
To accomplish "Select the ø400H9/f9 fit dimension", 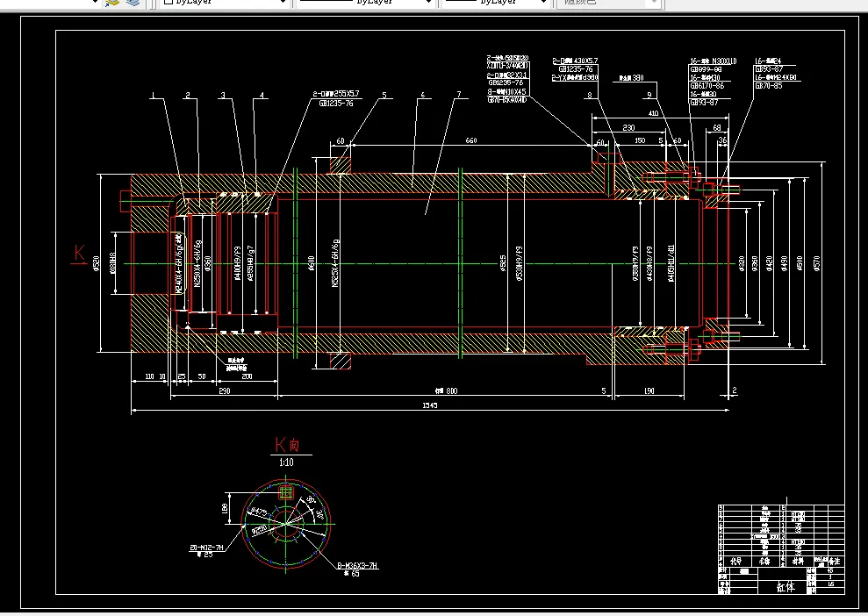I will (x=238, y=263).
